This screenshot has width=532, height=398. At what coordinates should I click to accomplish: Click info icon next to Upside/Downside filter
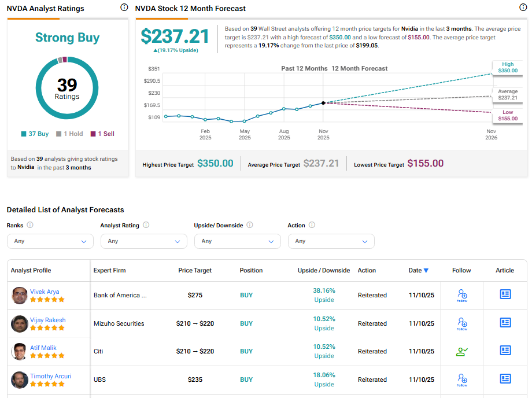coord(249,225)
